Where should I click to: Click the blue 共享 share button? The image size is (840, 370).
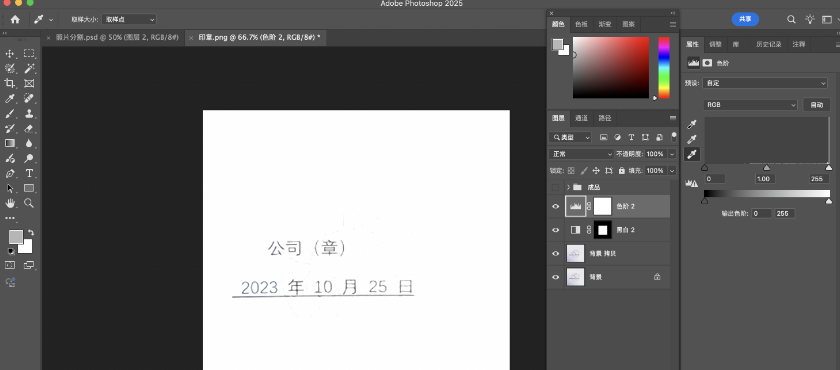tap(745, 19)
